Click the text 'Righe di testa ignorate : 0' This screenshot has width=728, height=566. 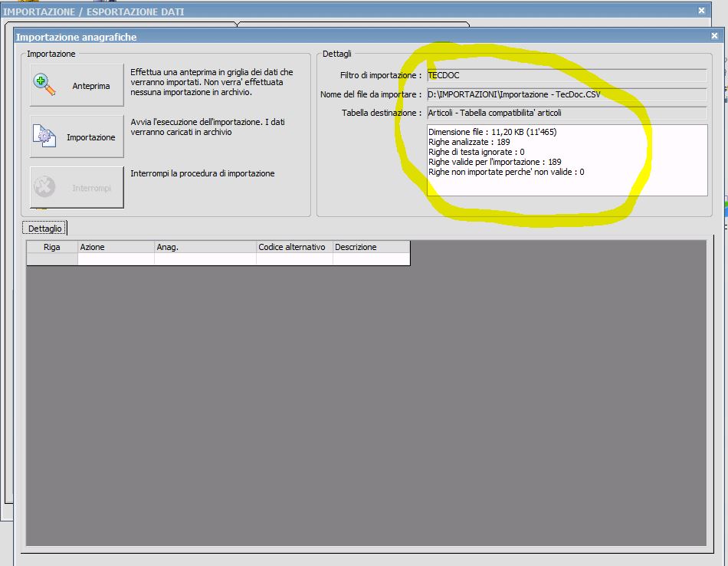(x=477, y=152)
